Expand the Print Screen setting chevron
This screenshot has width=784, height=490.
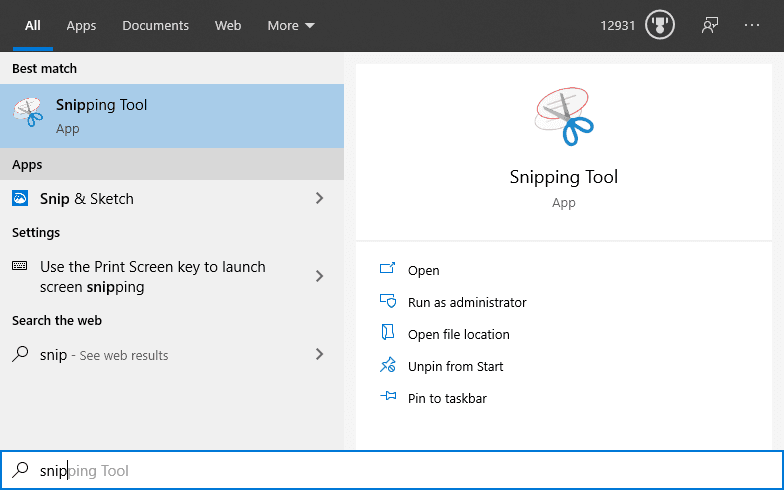pyautogui.click(x=319, y=276)
